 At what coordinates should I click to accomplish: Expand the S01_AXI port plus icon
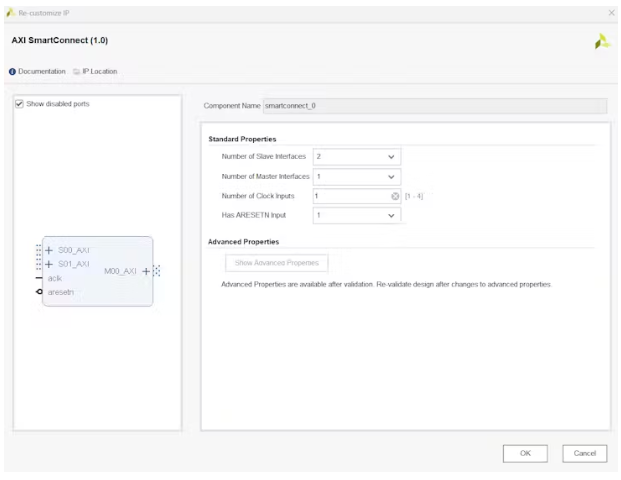48,264
